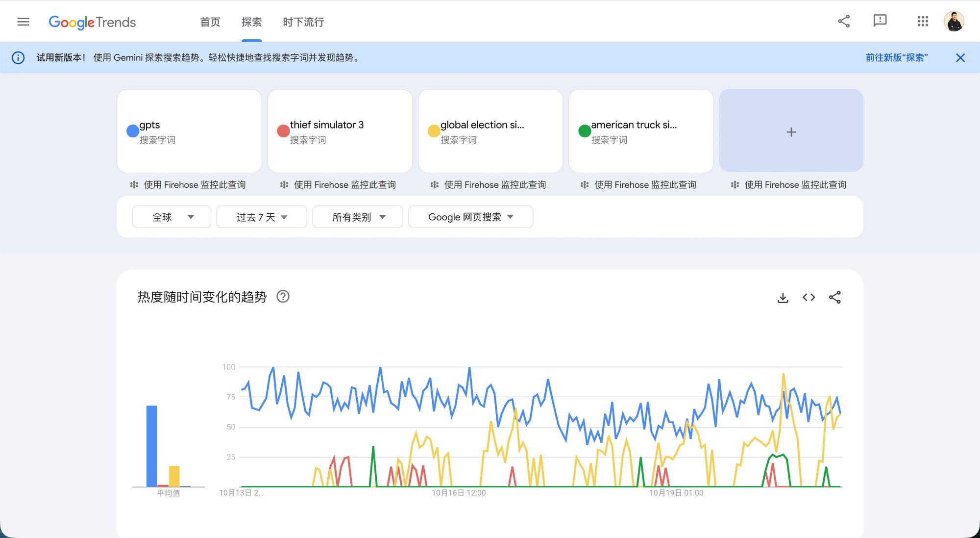The height and width of the screenshot is (538, 980).
Task: Open the send feedback icon
Action: 880,21
